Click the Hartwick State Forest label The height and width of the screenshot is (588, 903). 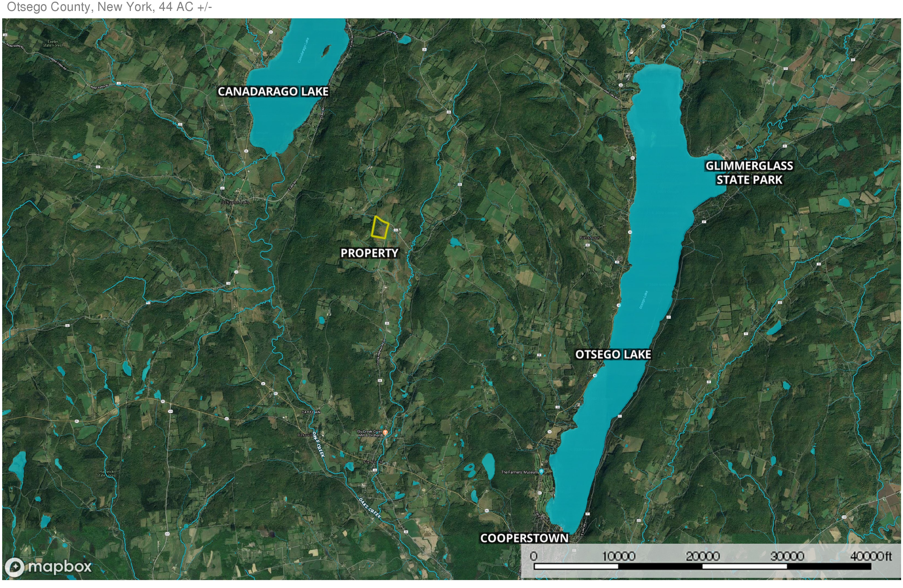point(107,473)
